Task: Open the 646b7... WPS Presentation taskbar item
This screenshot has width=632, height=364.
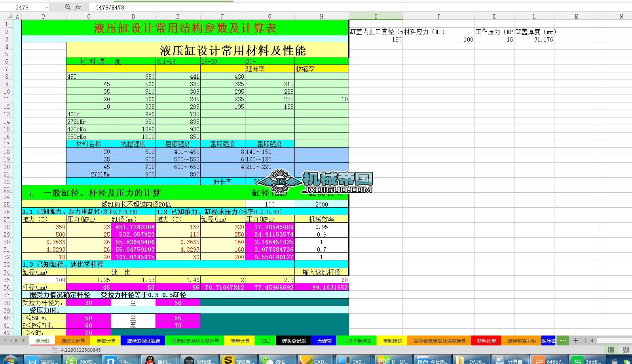Action: coord(549,360)
